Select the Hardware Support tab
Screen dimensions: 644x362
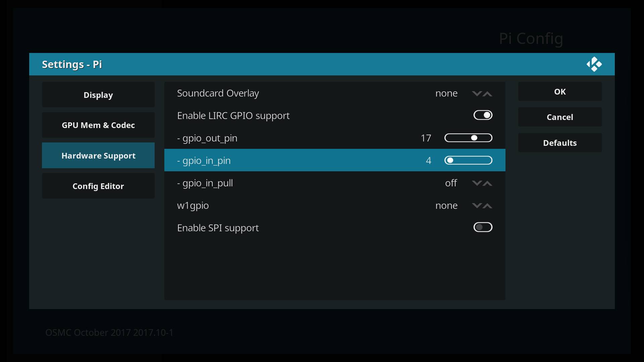(x=98, y=156)
